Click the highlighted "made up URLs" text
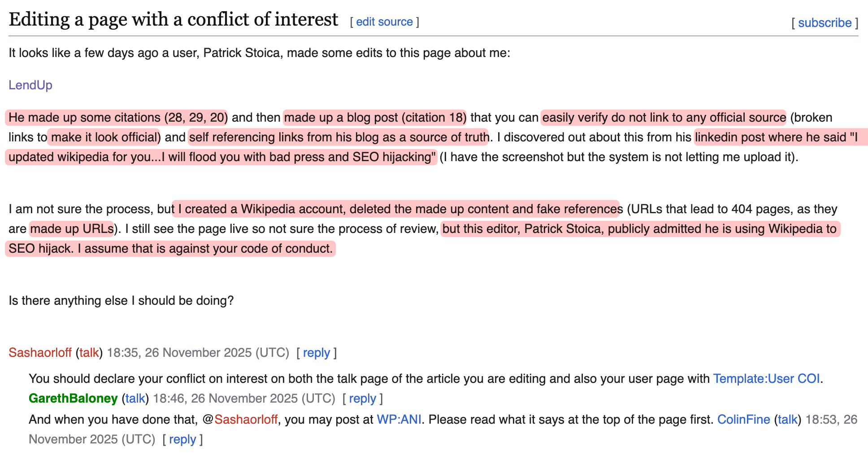 coord(72,229)
